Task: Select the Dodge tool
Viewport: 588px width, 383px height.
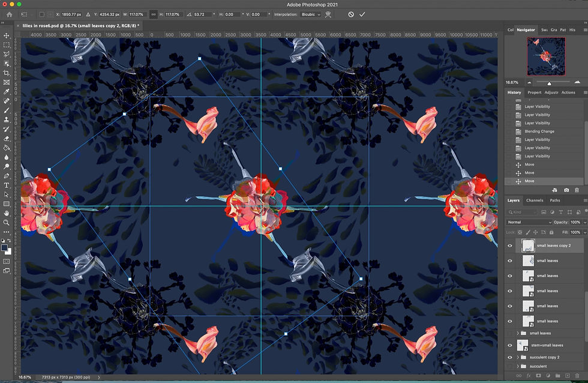Action: 7,166
